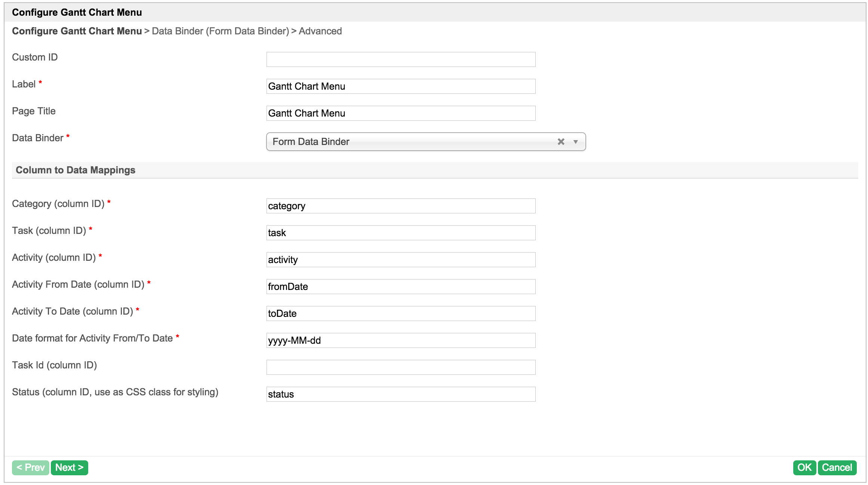868x485 pixels.
Task: Click the empty Task Id column field
Action: click(401, 367)
